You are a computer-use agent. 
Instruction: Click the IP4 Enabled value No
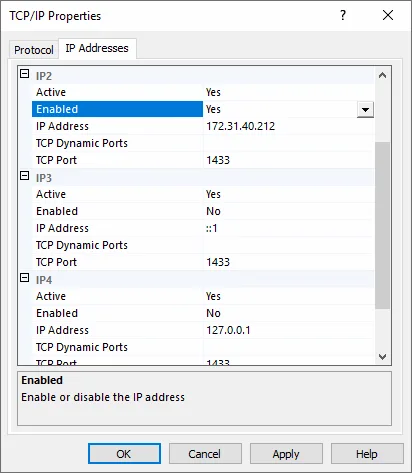point(213,313)
